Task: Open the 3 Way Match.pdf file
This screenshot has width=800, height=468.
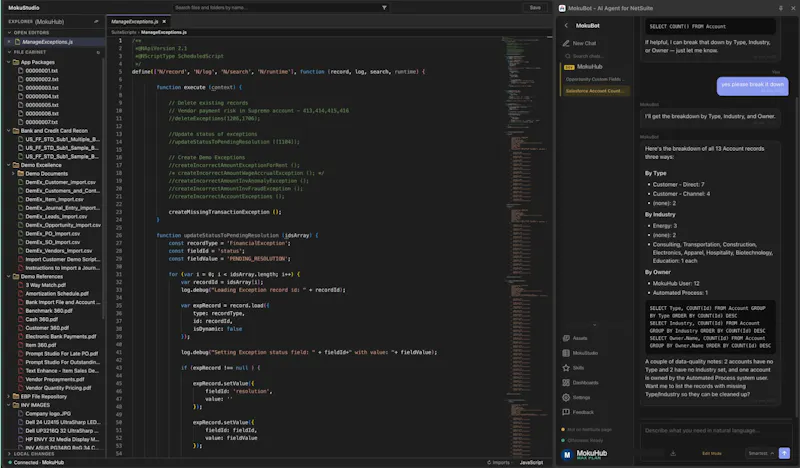Action: click(45, 285)
